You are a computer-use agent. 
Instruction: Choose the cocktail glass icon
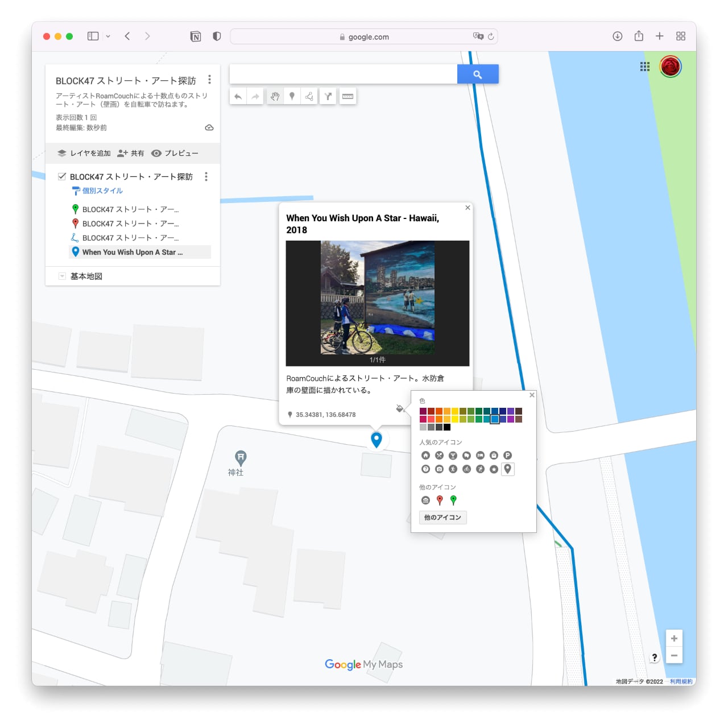click(453, 455)
